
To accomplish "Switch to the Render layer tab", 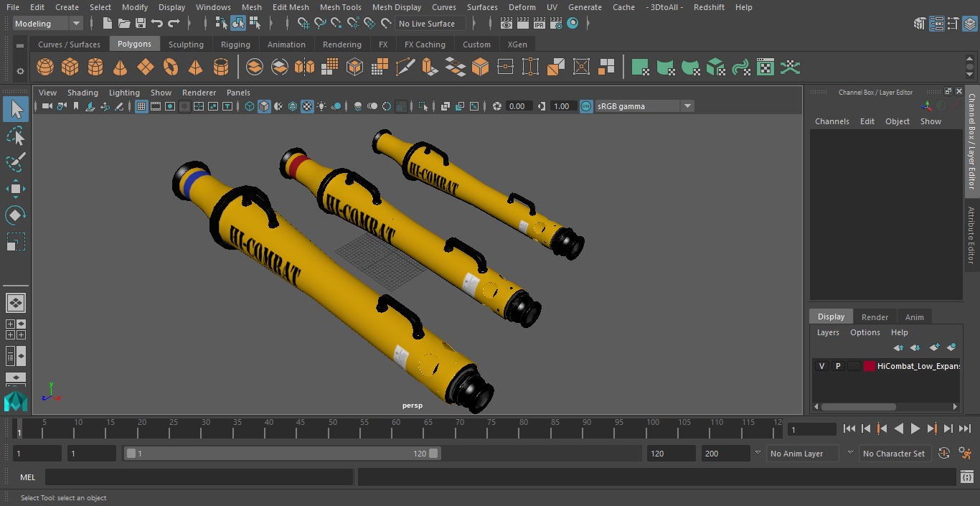I will click(x=875, y=317).
